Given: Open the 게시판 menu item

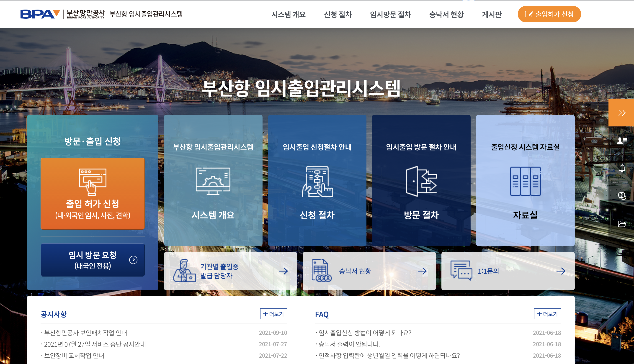Looking at the screenshot, I should [492, 14].
